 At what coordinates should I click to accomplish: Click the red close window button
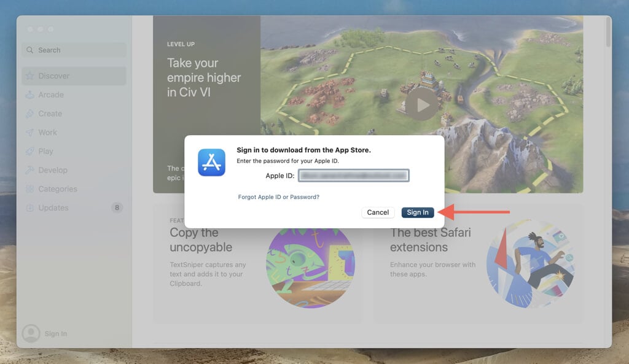30,29
